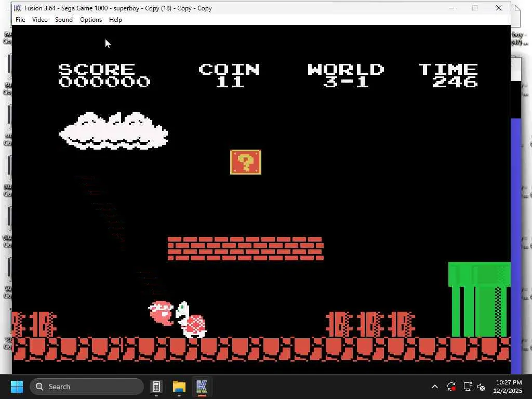Open File Explorer from the taskbar
Image resolution: width=532 pixels, height=399 pixels.
coord(179,387)
